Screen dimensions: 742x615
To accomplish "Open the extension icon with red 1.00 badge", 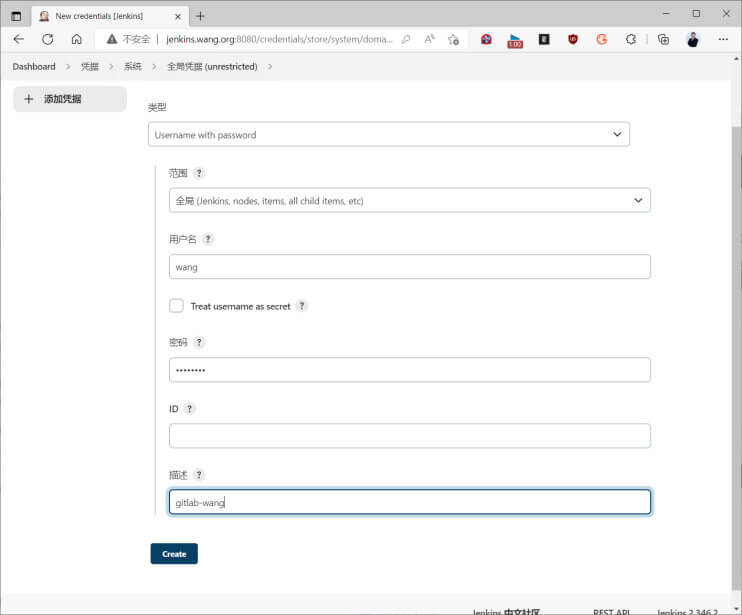I will click(515, 40).
